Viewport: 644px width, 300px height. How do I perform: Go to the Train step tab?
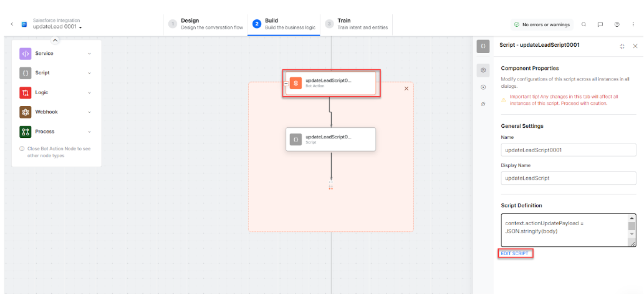[x=355, y=24]
